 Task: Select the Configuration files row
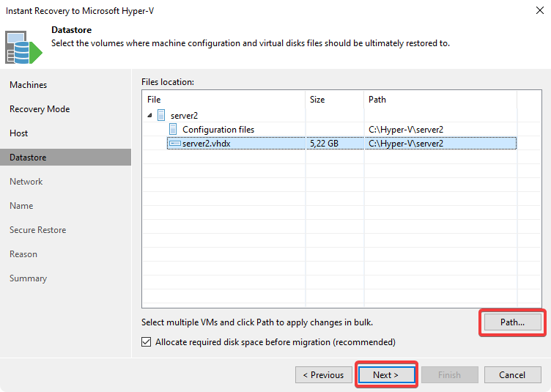[x=218, y=130]
